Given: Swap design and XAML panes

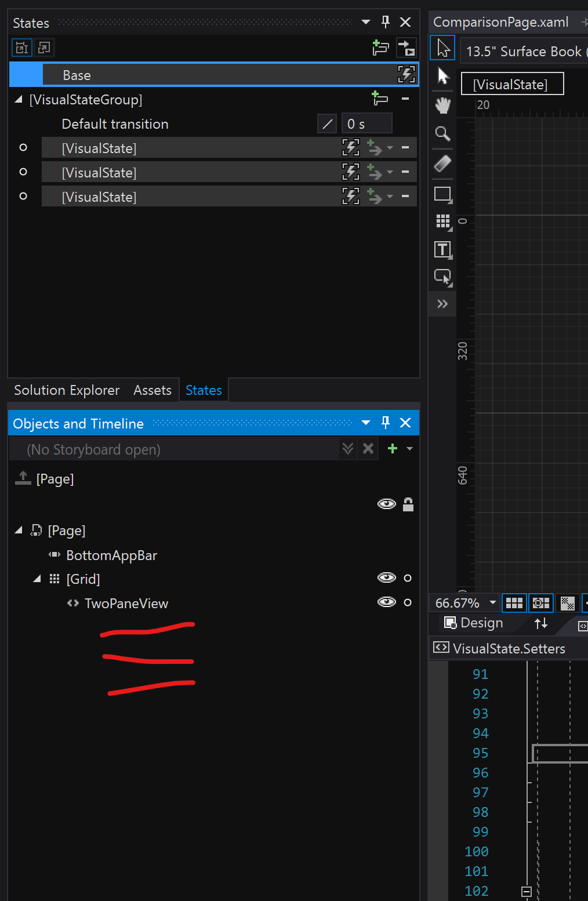Looking at the screenshot, I should (x=541, y=623).
